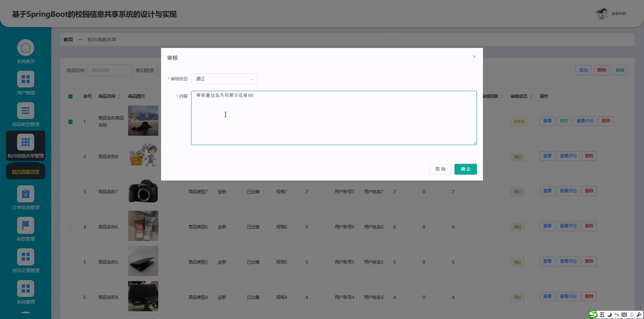Sort by 审核状态 column arrows
Viewport: 644px width, 319px height.
tap(531, 96)
